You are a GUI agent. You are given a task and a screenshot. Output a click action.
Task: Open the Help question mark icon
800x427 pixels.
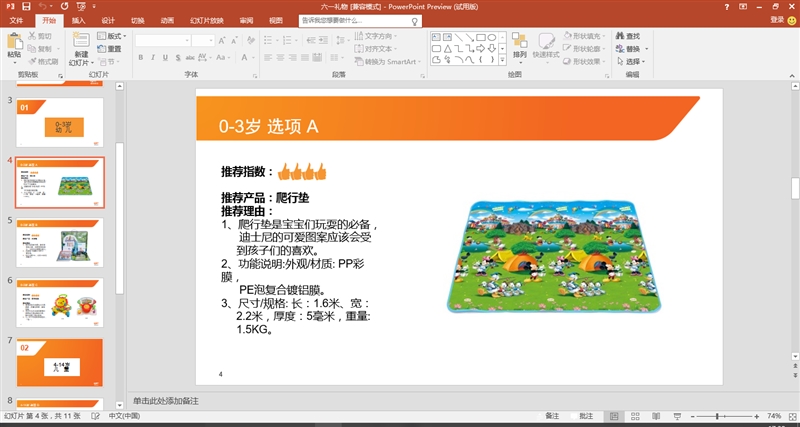coord(727,6)
